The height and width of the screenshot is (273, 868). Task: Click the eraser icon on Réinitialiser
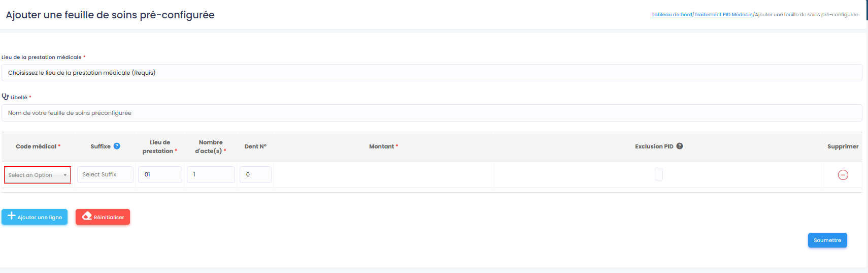tap(87, 216)
